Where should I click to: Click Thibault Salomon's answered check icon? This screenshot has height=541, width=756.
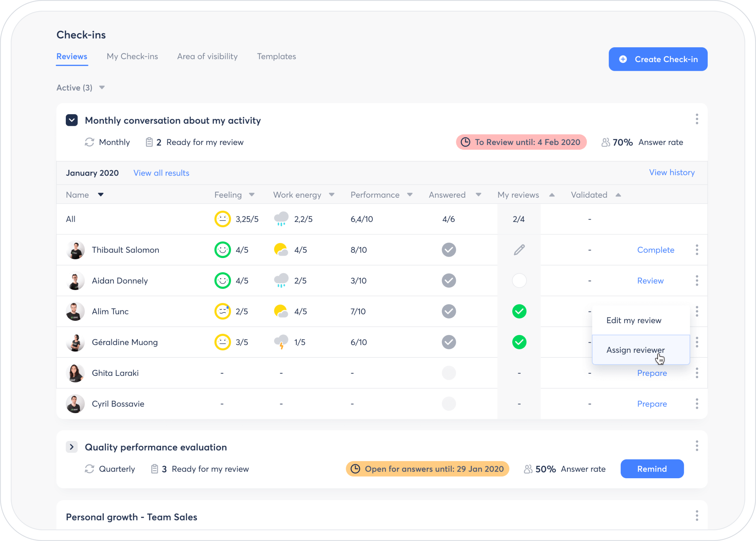point(448,250)
